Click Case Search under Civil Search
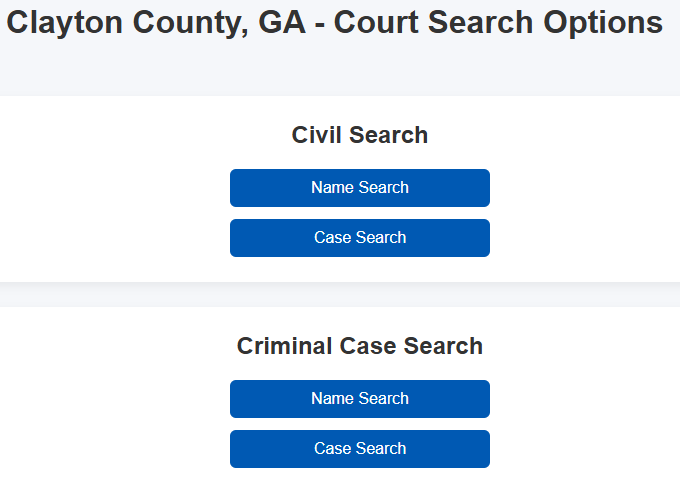The height and width of the screenshot is (484, 680). [x=360, y=238]
